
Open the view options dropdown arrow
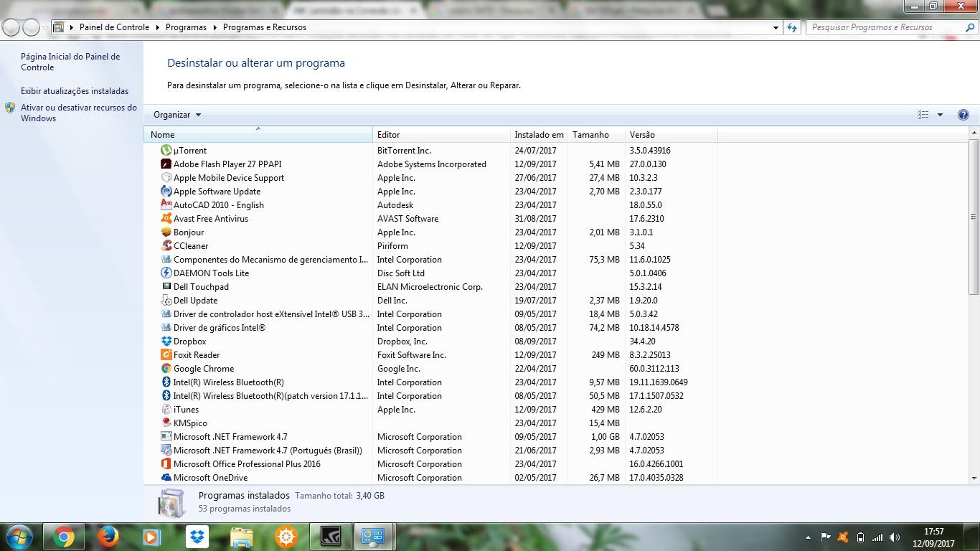point(940,115)
